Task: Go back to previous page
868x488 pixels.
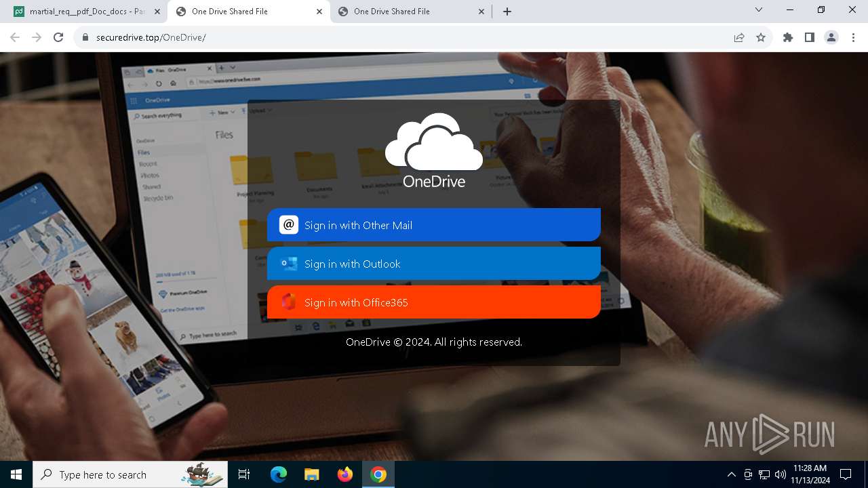Action: click(15, 37)
